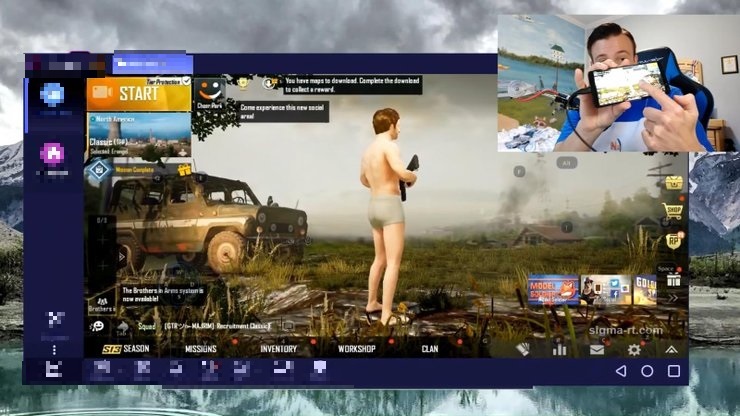Expand the team panel arrow

pos(122,257)
